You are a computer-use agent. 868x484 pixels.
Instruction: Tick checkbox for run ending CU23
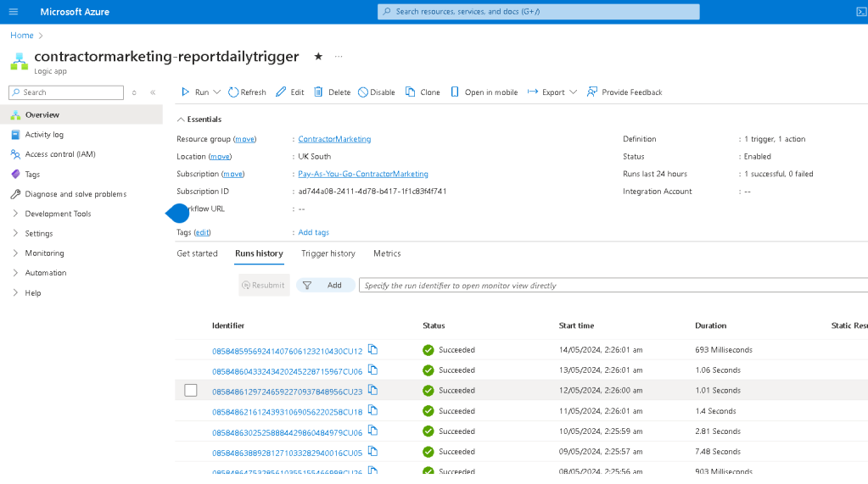[191, 391]
